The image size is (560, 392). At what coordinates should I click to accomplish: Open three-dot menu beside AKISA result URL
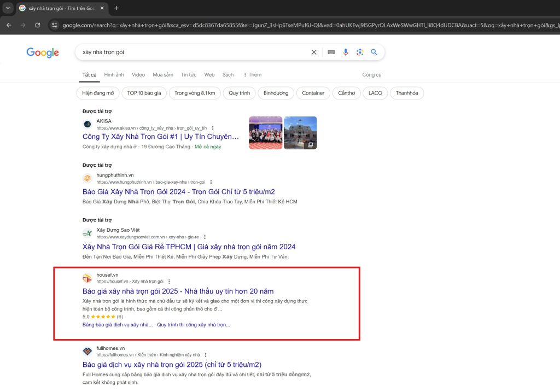click(213, 128)
